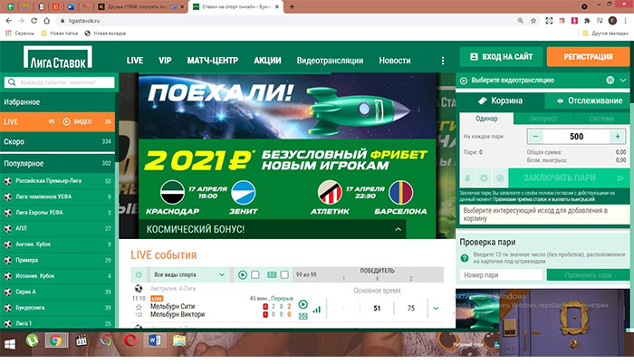Open Серия А league in sidebar
This screenshot has width=634, height=364.
[57, 292]
